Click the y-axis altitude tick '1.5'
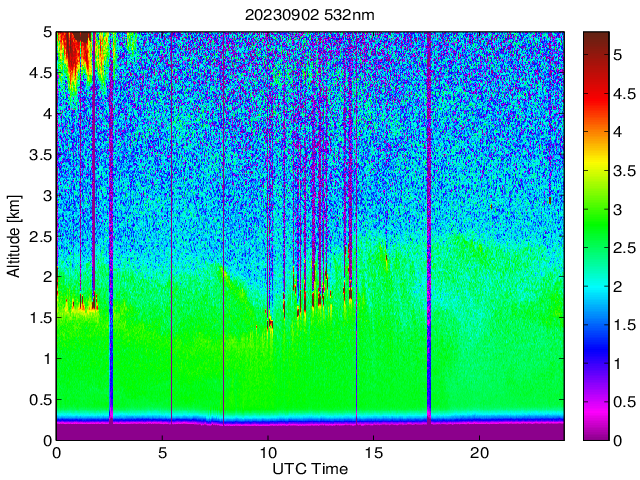Image resolution: width=640 pixels, height=480 pixels. (39, 317)
